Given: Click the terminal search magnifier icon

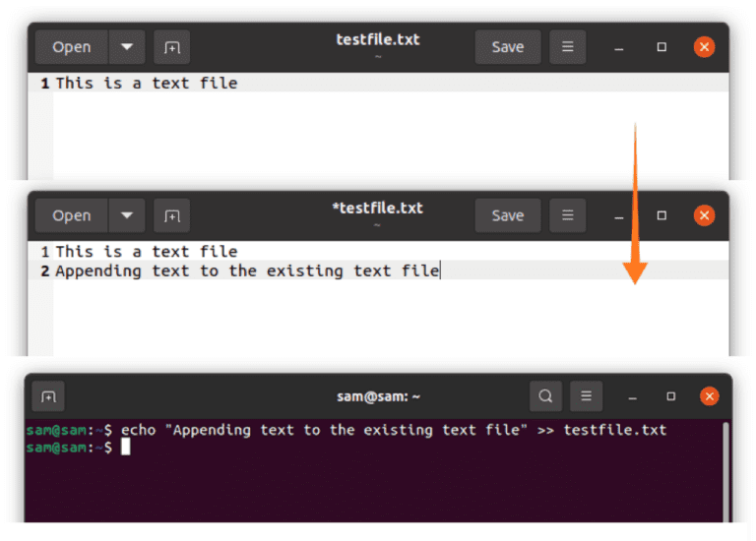Looking at the screenshot, I should 544,397.
